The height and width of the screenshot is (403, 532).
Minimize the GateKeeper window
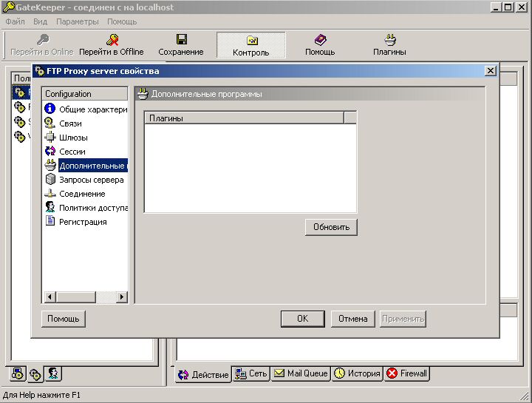pos(496,7)
